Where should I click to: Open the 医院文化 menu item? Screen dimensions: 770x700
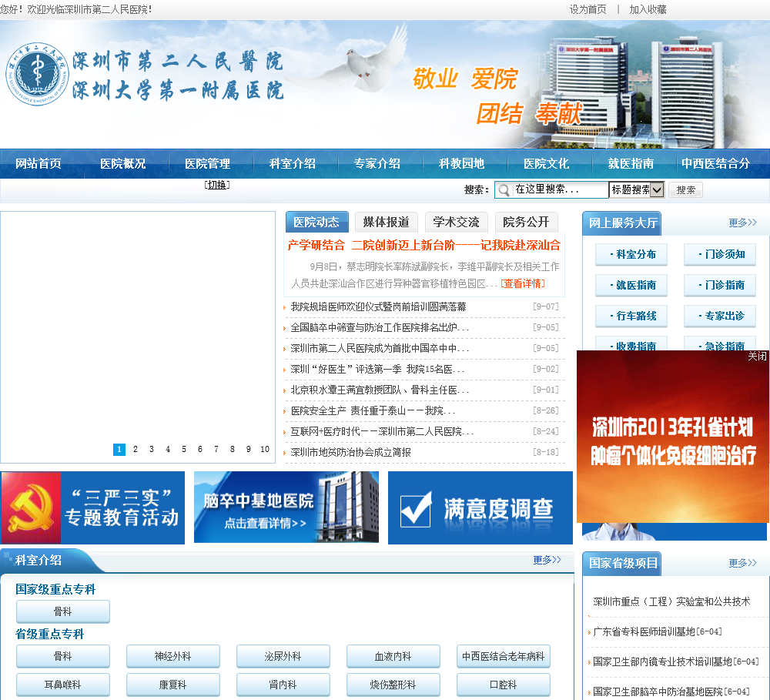[x=546, y=163]
